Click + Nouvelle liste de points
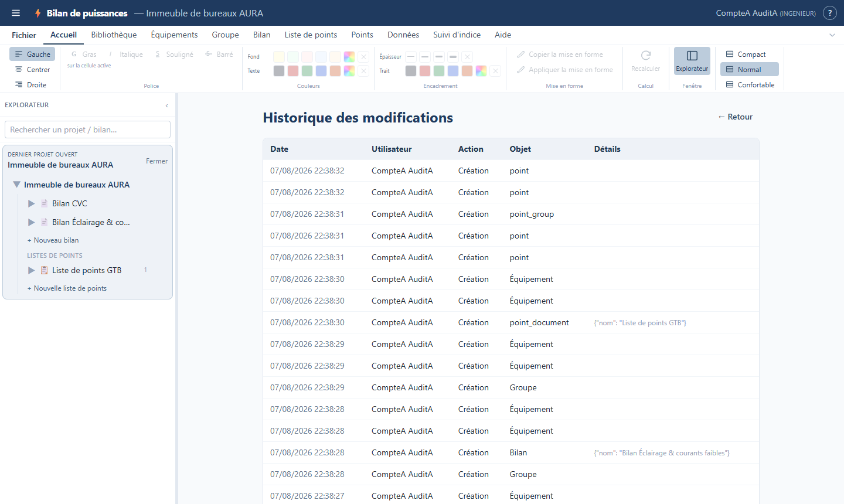844x504 pixels. coord(67,288)
